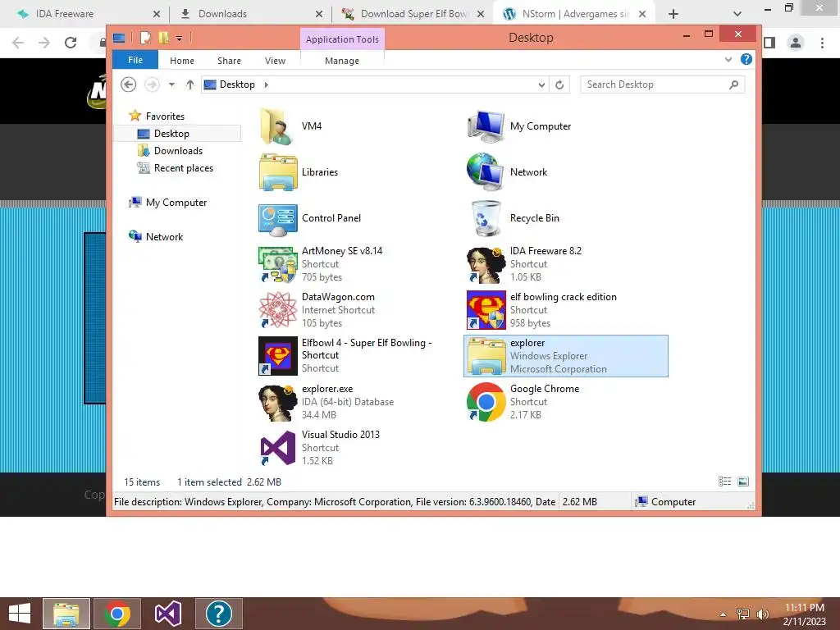Open the Share ribbon tab
This screenshot has width=840, height=630.
[x=230, y=61]
